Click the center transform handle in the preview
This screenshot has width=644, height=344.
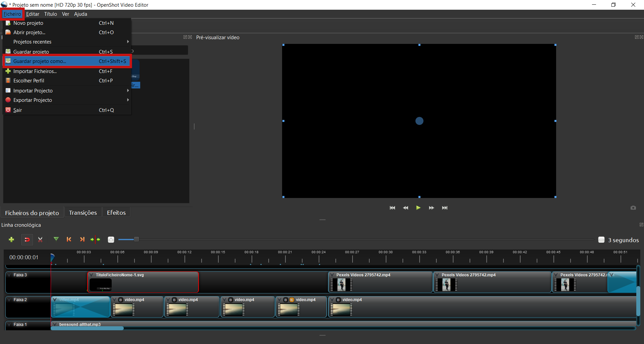tap(419, 121)
